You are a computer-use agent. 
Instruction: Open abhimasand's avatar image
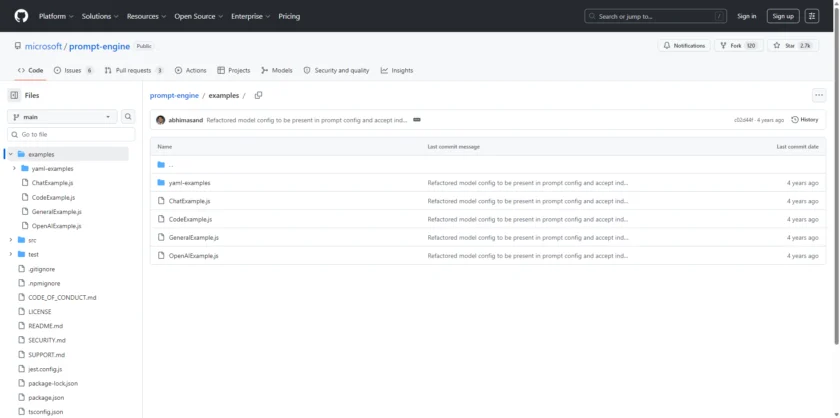[x=161, y=120]
